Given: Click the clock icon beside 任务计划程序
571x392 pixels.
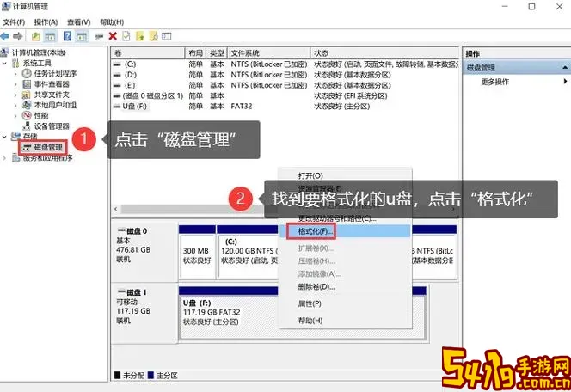Looking at the screenshot, I should point(27,73).
